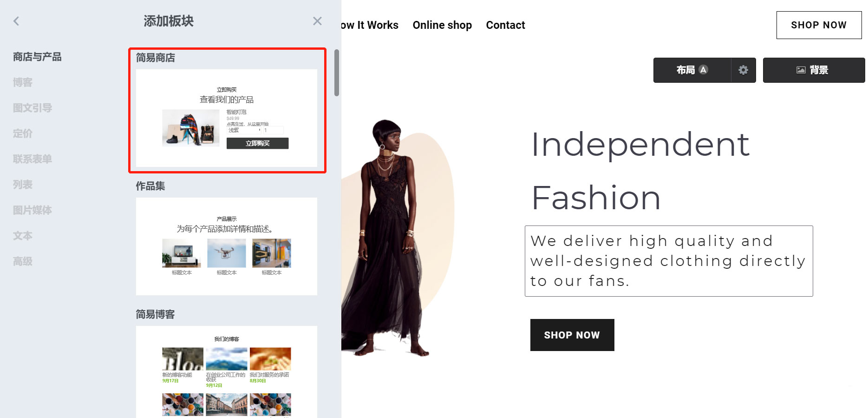This screenshot has width=868, height=418.
Task: Choose the 简易博客 block thumbnail
Action: [226, 372]
